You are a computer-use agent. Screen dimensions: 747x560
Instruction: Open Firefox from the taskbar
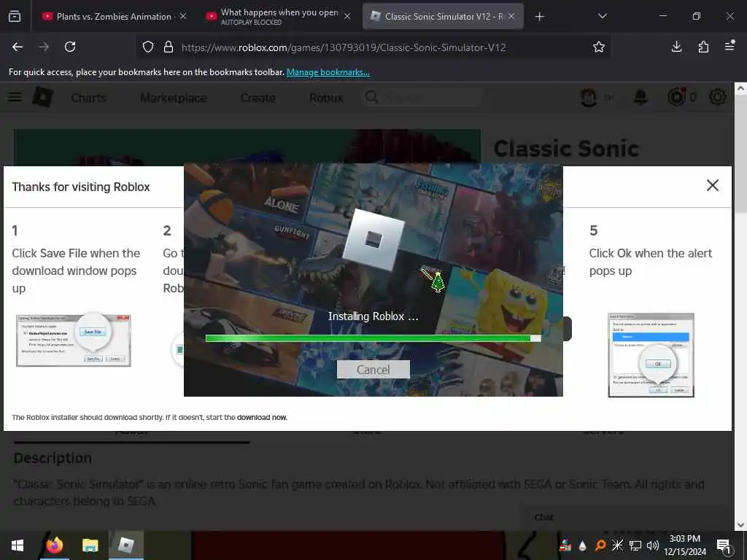pyautogui.click(x=54, y=545)
